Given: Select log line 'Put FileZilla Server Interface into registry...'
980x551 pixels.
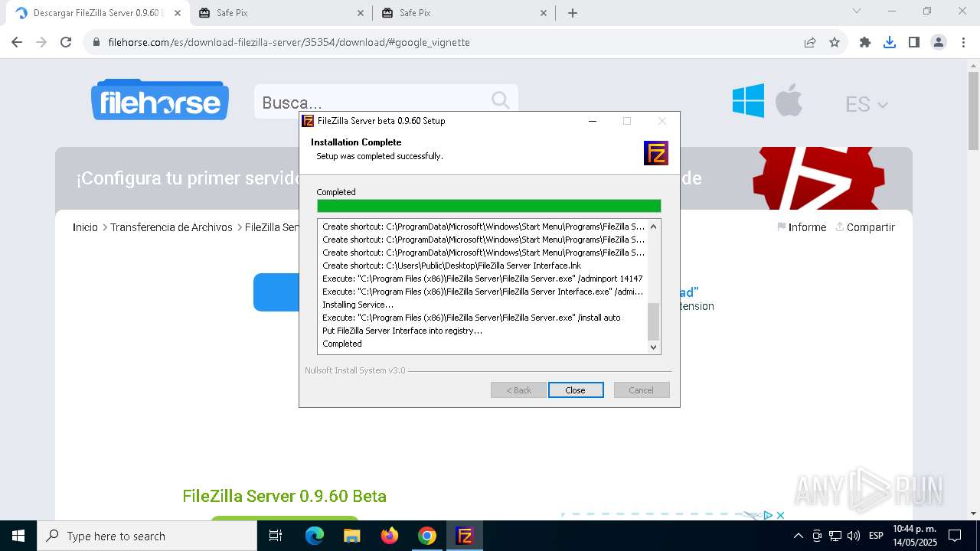Looking at the screenshot, I should coord(402,331).
